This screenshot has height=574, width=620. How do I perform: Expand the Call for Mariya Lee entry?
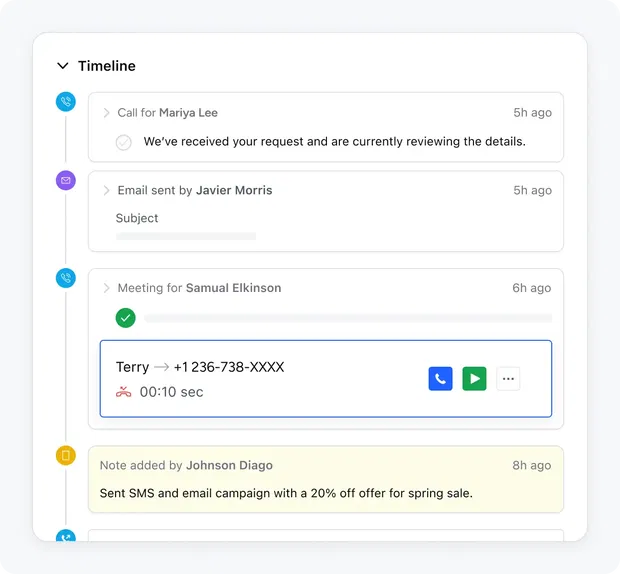pos(106,113)
